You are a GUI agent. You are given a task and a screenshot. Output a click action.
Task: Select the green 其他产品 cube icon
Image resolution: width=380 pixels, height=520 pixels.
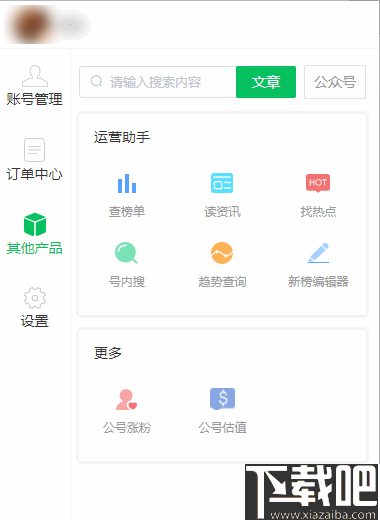35,224
